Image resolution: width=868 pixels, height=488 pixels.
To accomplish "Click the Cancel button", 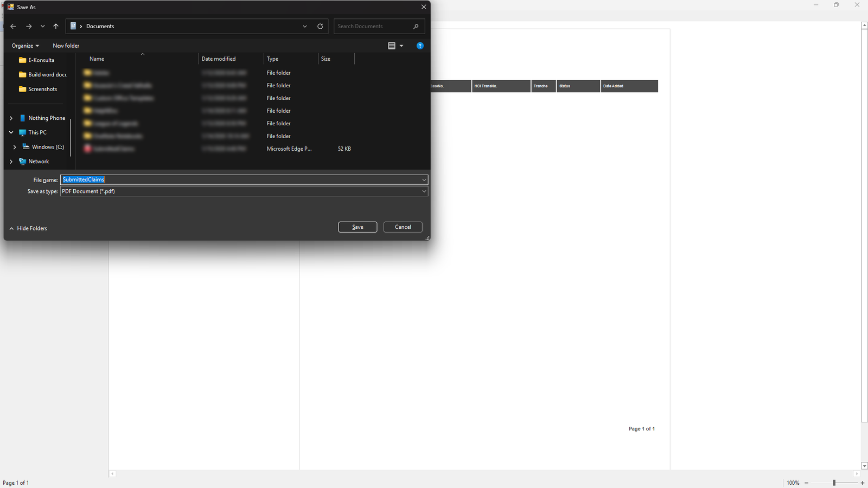I will [403, 227].
